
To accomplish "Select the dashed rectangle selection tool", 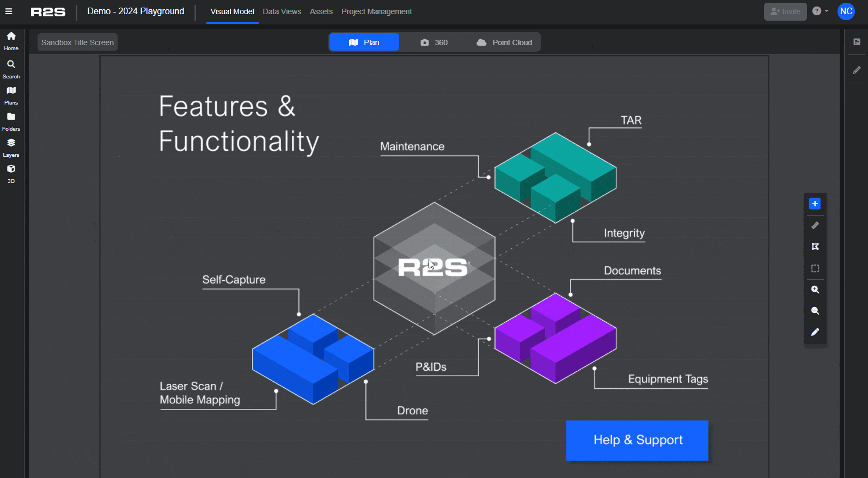I will [x=815, y=268].
